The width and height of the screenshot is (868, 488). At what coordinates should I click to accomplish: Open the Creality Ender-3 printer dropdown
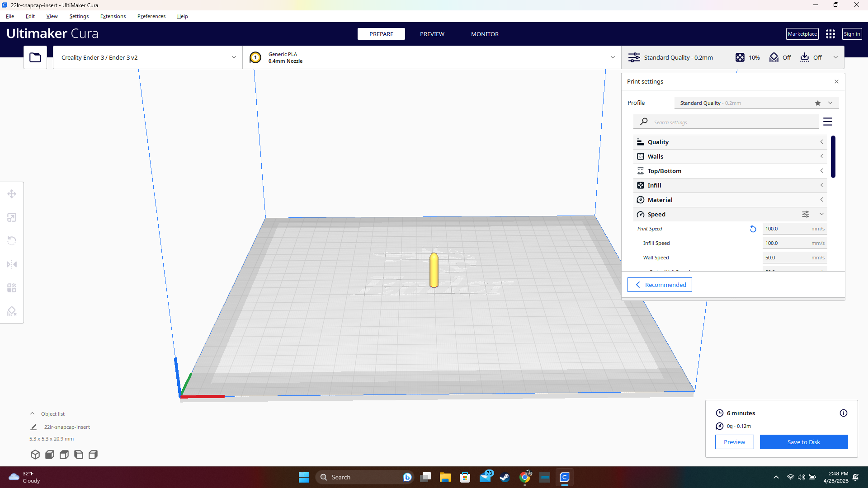(148, 57)
